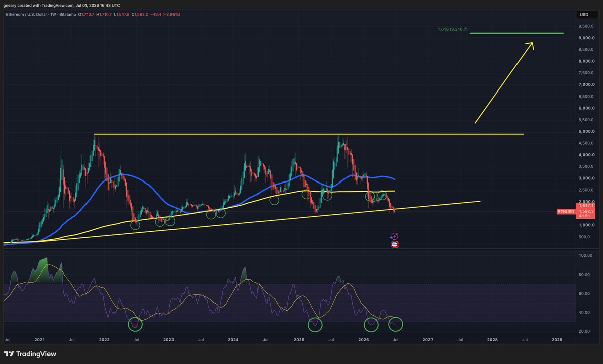Click 2025 on the time axis
The image size is (603, 364).
(x=299, y=340)
